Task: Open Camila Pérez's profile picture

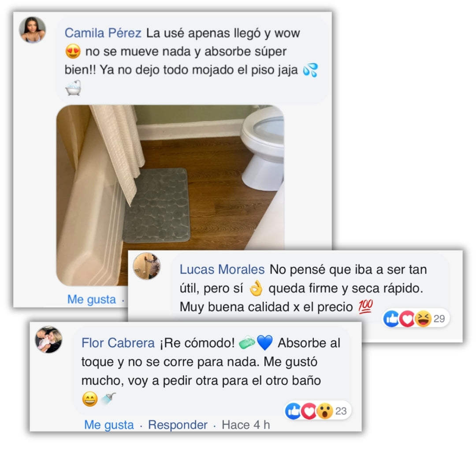Action: [x=33, y=30]
